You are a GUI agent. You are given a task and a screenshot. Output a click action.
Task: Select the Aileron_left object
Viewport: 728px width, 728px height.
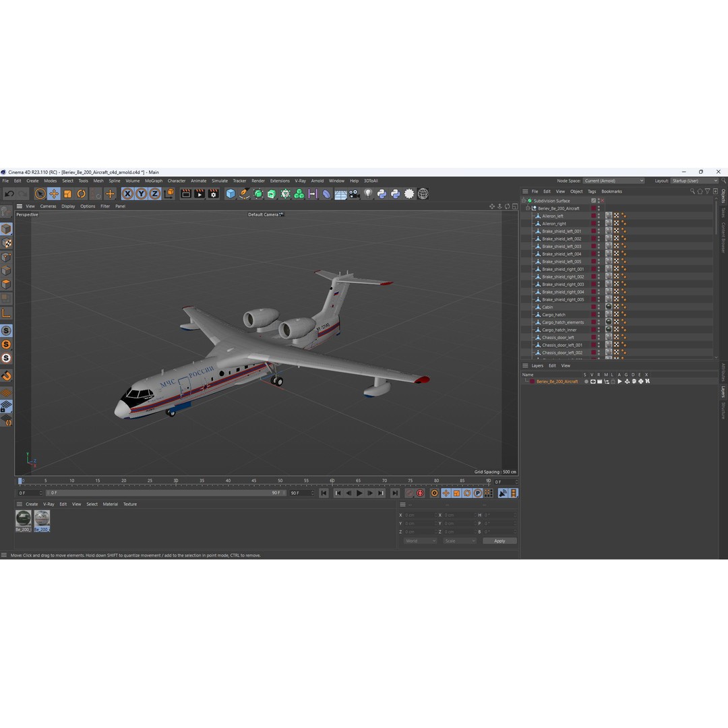coord(553,216)
